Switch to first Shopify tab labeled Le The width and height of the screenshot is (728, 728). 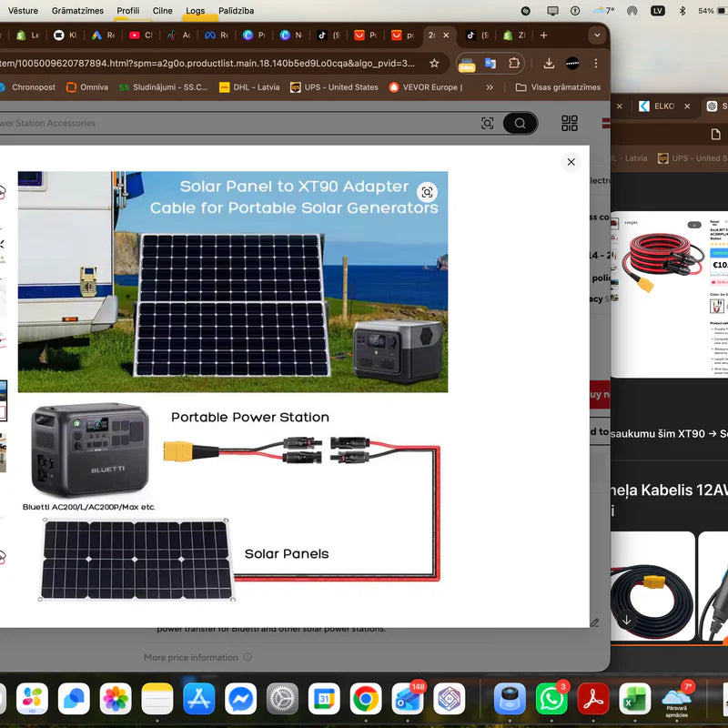point(28,35)
